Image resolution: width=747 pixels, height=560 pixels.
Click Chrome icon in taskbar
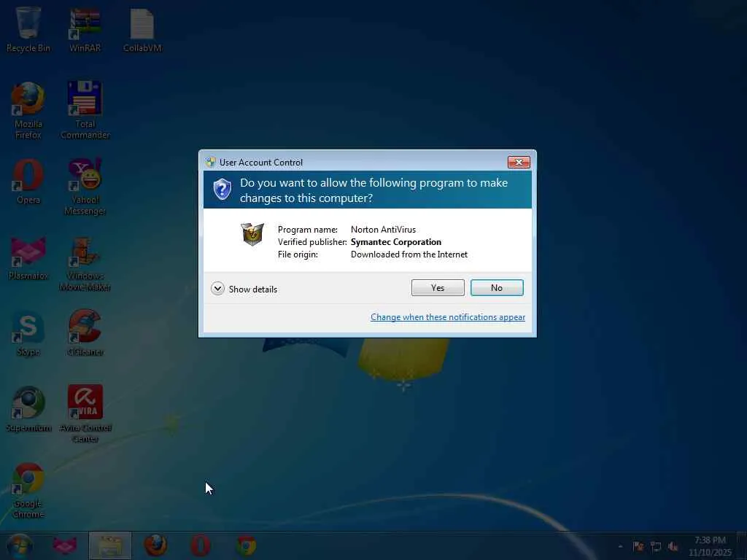[246, 545]
